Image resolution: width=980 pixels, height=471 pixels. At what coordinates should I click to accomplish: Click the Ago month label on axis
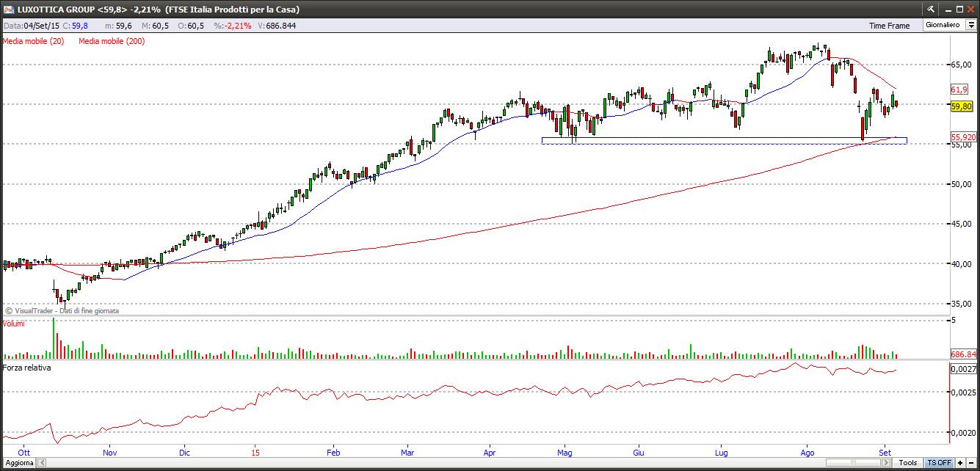pos(807,453)
